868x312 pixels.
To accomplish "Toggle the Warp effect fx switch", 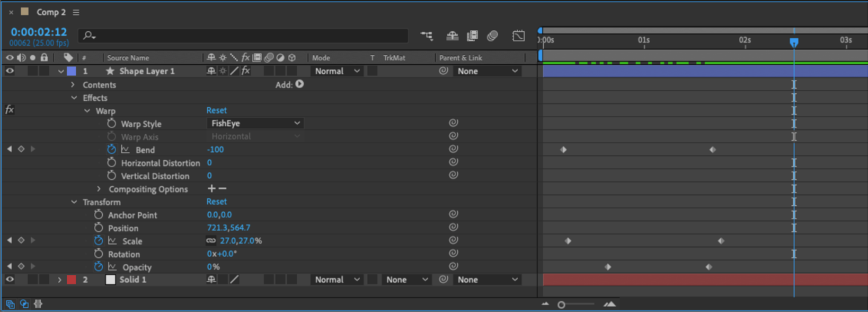I will (x=9, y=110).
